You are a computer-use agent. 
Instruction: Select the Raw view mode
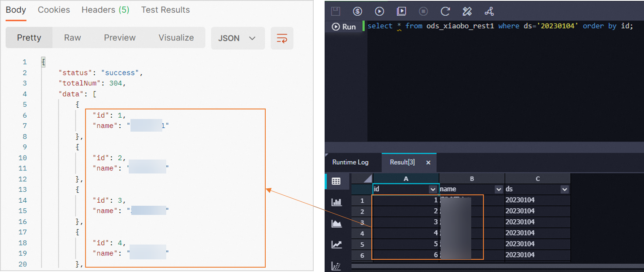(x=72, y=37)
